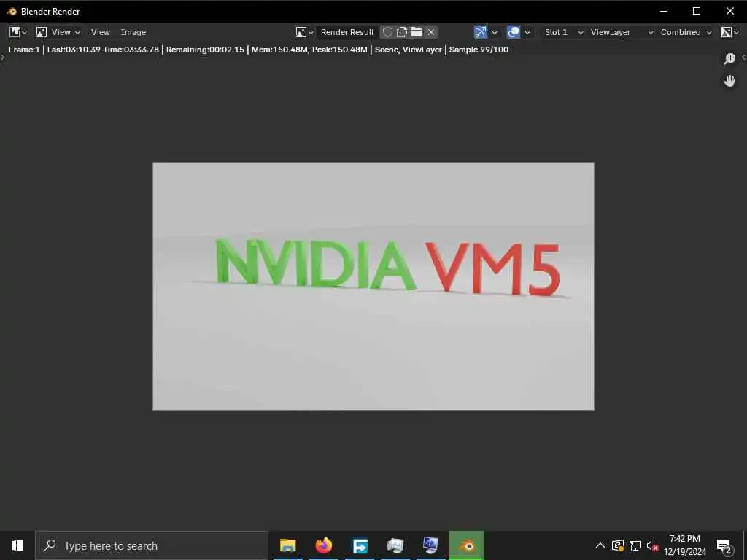The height and width of the screenshot is (560, 747).
Task: Open the View dropdown beside the mode icon
Action: tap(66, 32)
